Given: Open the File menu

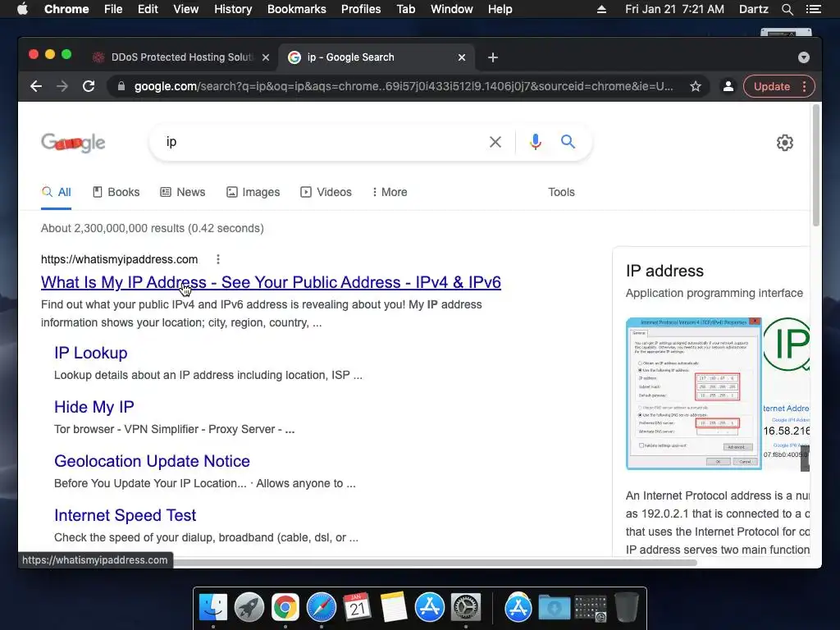Looking at the screenshot, I should tap(113, 9).
